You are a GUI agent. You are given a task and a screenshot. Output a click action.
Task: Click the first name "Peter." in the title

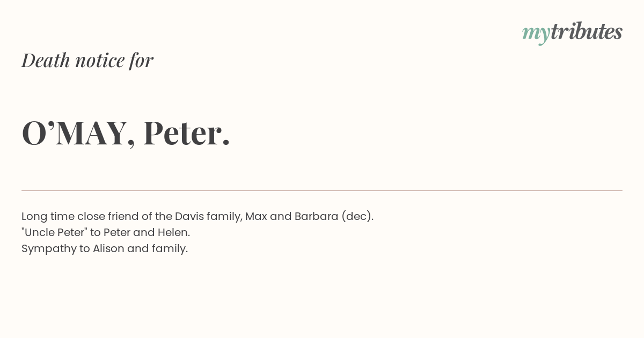pos(187,133)
